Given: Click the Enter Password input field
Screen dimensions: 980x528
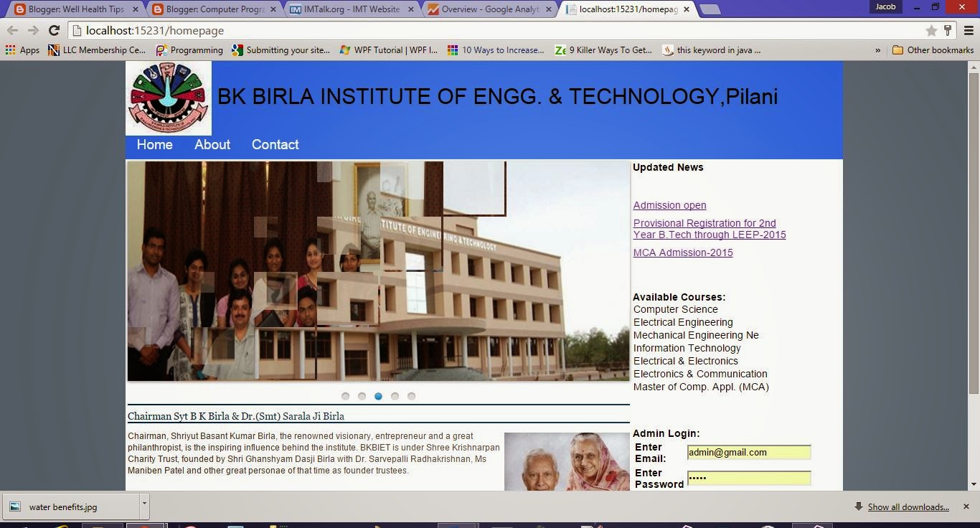Looking at the screenshot, I should (749, 478).
